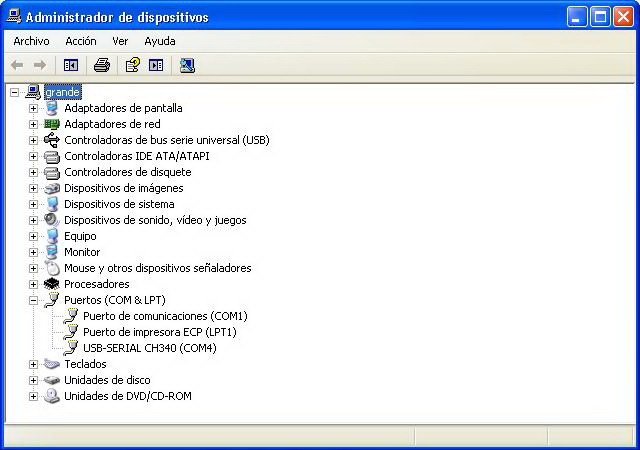Click the Print toolbar icon
The width and height of the screenshot is (640, 450).
101,65
